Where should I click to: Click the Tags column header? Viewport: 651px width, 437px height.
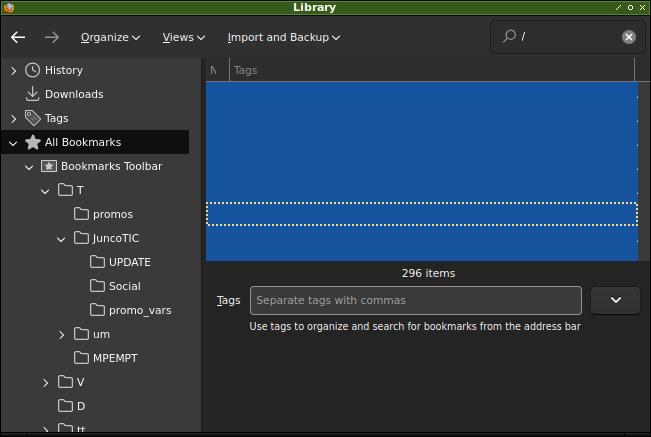click(x=432, y=70)
